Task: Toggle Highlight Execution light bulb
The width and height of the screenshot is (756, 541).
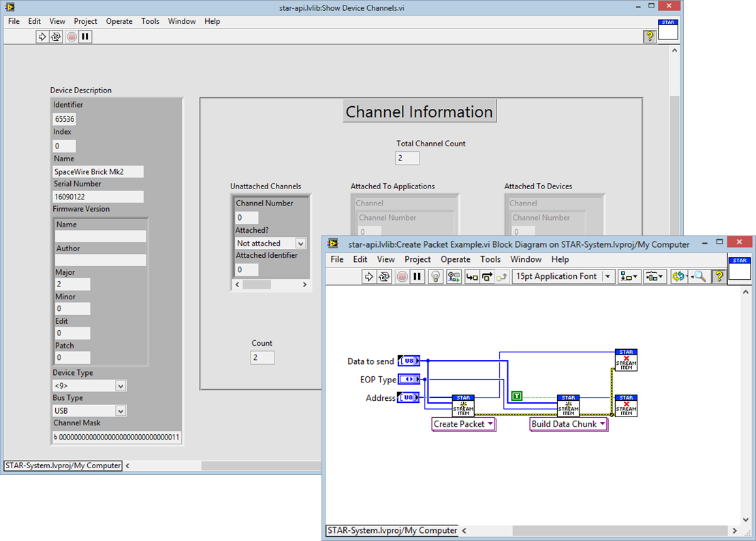Action: [435, 276]
